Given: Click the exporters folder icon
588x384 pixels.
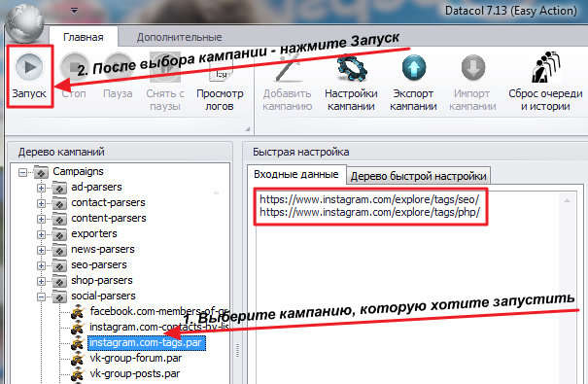Looking at the screenshot, I should pyautogui.click(x=59, y=234).
